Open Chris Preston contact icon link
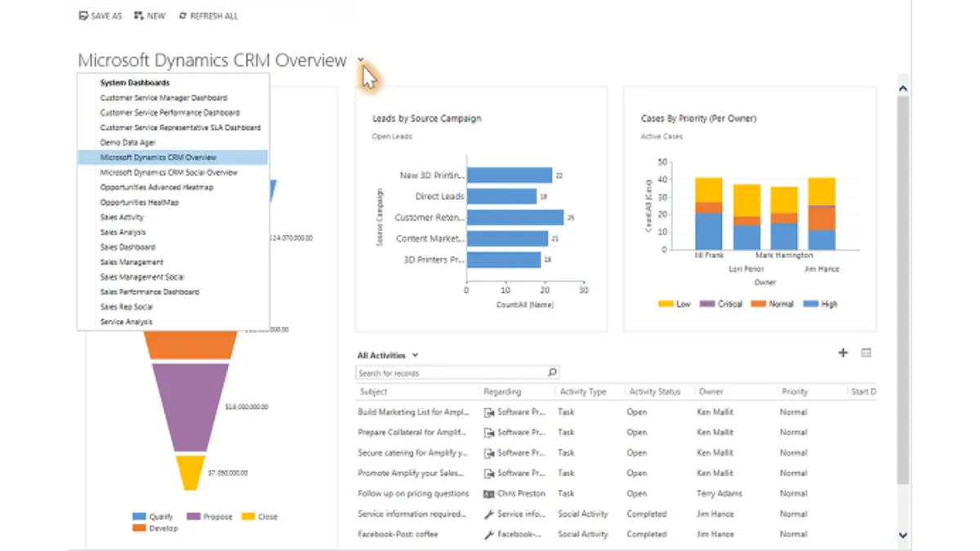 pyautogui.click(x=488, y=494)
